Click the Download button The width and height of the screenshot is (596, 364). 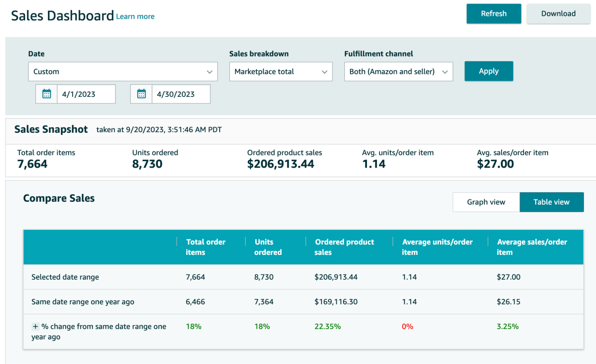tap(558, 14)
